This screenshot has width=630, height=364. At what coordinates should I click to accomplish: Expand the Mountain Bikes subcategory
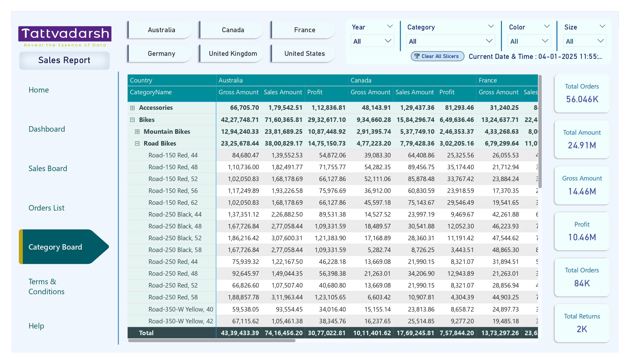(137, 132)
